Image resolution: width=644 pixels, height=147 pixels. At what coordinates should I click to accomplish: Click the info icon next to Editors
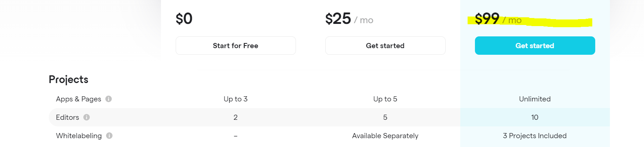(87, 117)
